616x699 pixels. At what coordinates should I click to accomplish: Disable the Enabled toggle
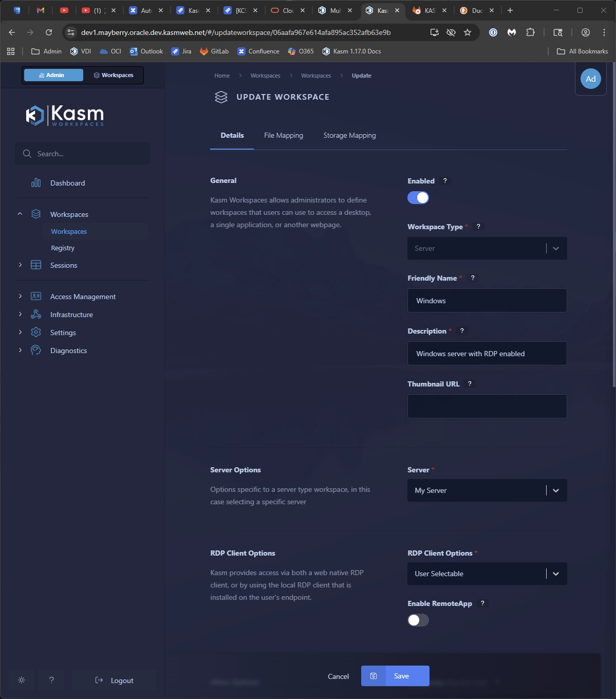point(418,198)
